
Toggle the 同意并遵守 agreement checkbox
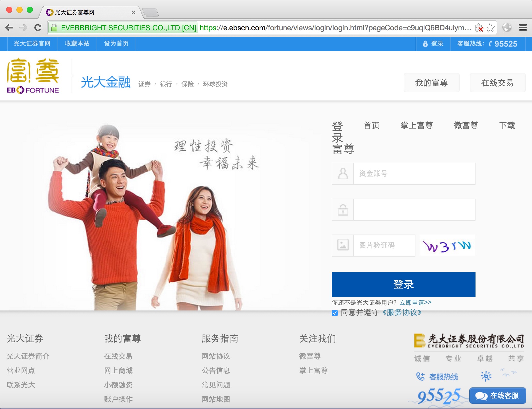point(335,313)
